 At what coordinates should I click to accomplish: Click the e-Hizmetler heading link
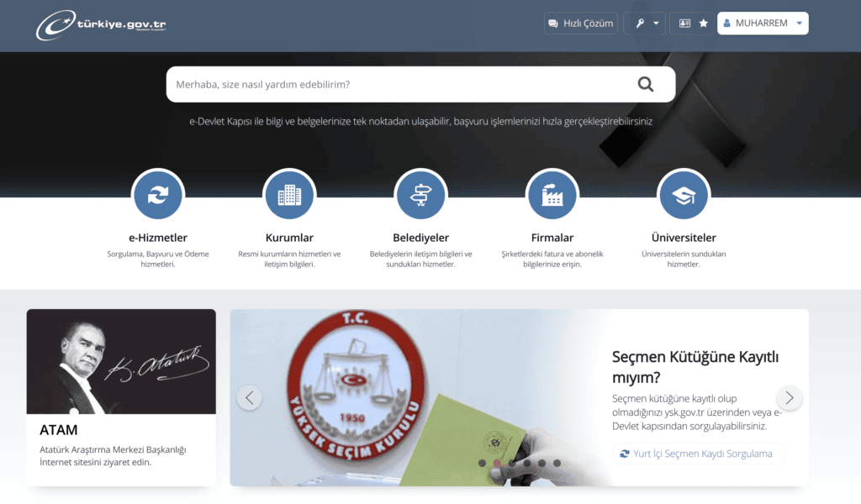[x=157, y=238]
